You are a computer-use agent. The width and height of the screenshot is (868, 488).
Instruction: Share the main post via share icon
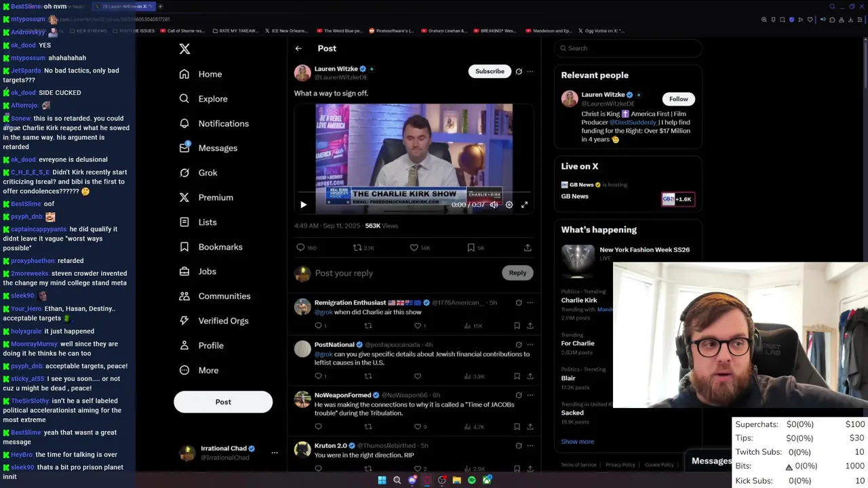click(528, 247)
